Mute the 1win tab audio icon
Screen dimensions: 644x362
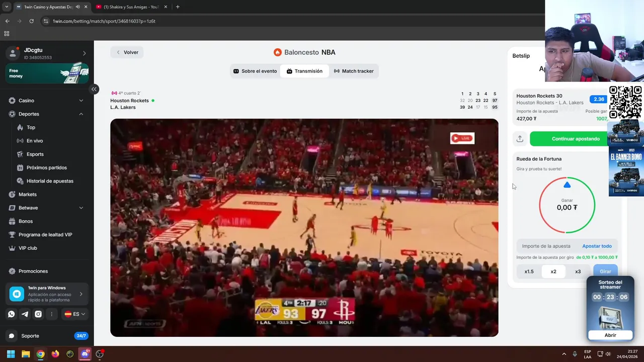pyautogui.click(x=77, y=7)
